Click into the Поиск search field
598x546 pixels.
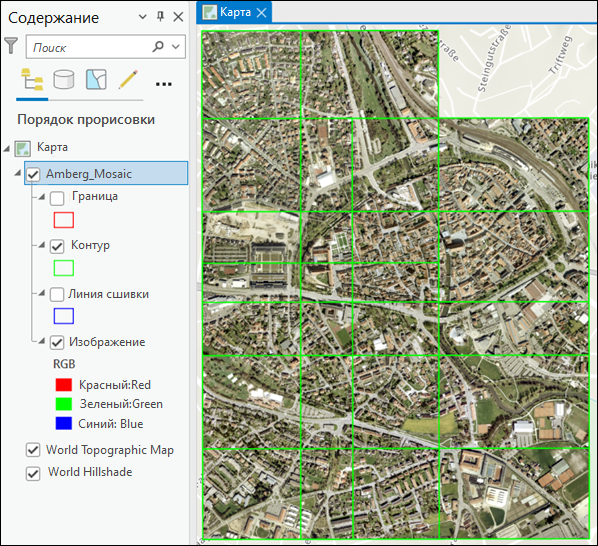click(90, 47)
